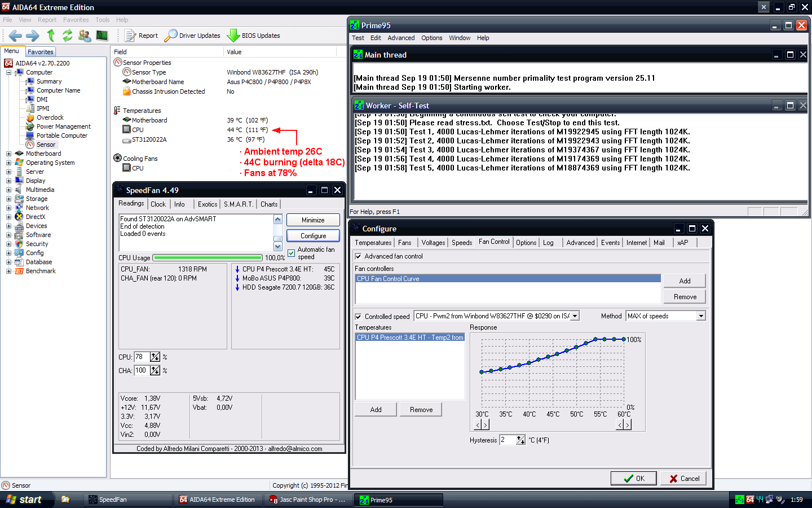Open the users icon in AIDA64 toolbar
812x508 pixels.
point(85,36)
